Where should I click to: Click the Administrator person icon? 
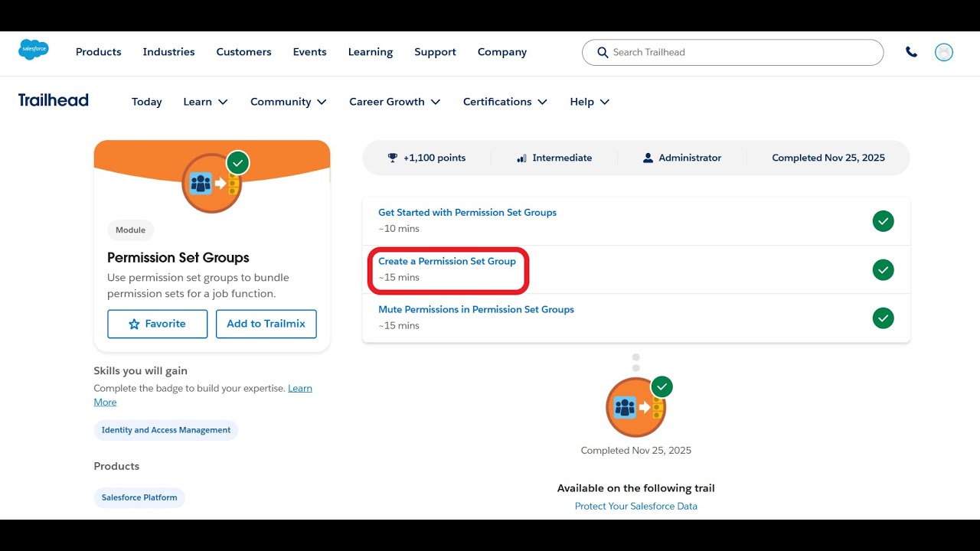648,158
